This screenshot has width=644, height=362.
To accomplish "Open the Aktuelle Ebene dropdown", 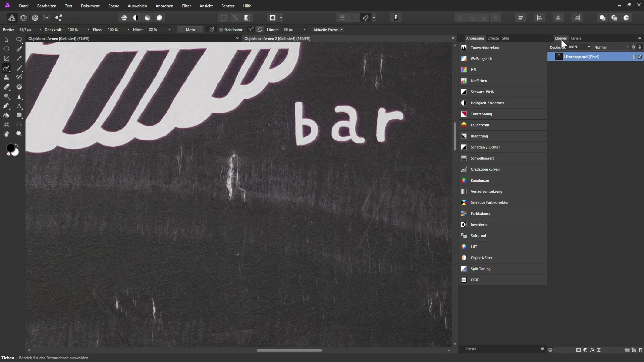I will (328, 30).
